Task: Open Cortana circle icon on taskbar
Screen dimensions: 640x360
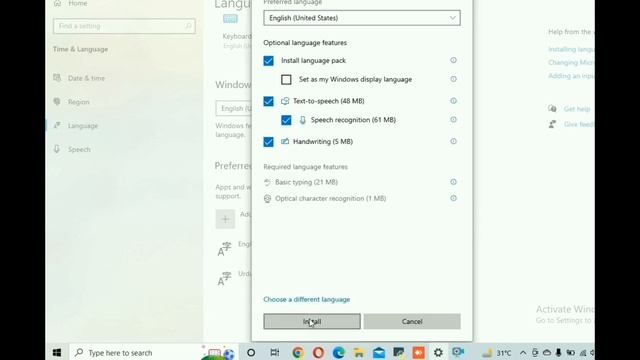Action: (x=251, y=353)
